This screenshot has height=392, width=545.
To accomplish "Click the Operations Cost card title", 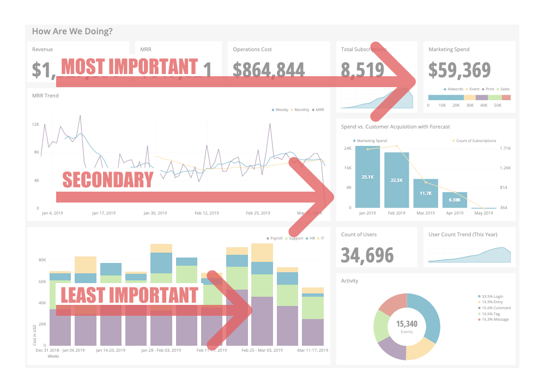I will tap(252, 50).
